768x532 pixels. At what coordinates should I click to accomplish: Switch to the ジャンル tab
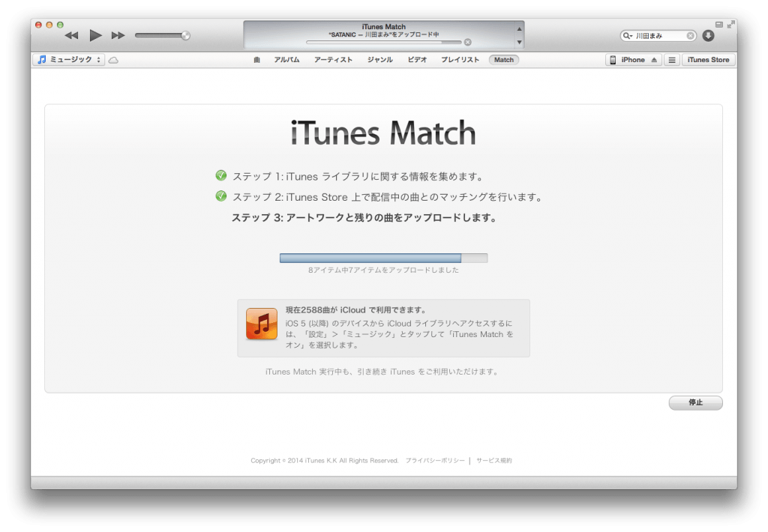tap(379, 60)
